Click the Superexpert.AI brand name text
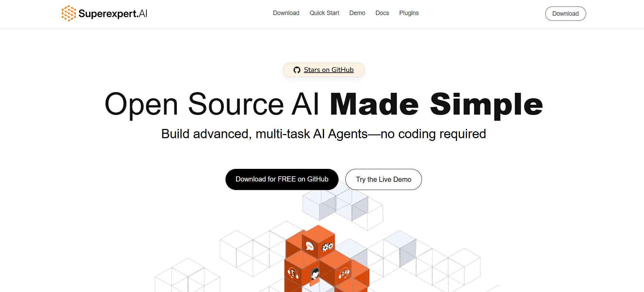The width and height of the screenshot is (644, 292). pos(113,14)
